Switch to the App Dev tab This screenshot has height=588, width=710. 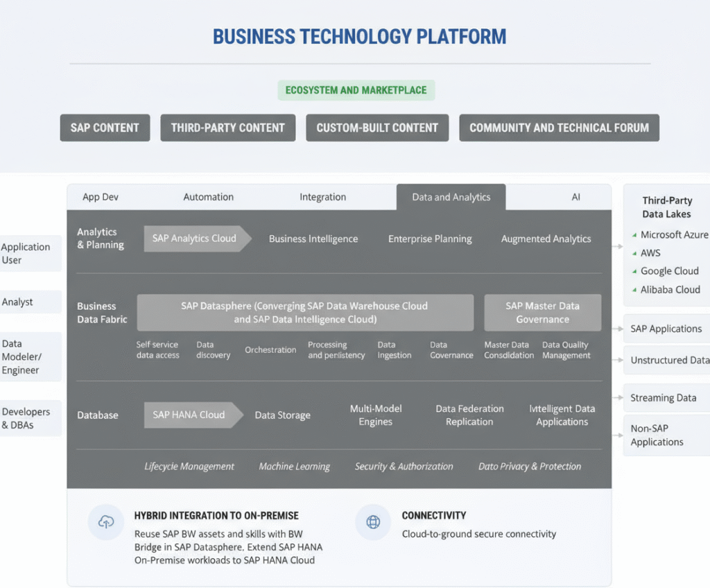pyautogui.click(x=101, y=197)
